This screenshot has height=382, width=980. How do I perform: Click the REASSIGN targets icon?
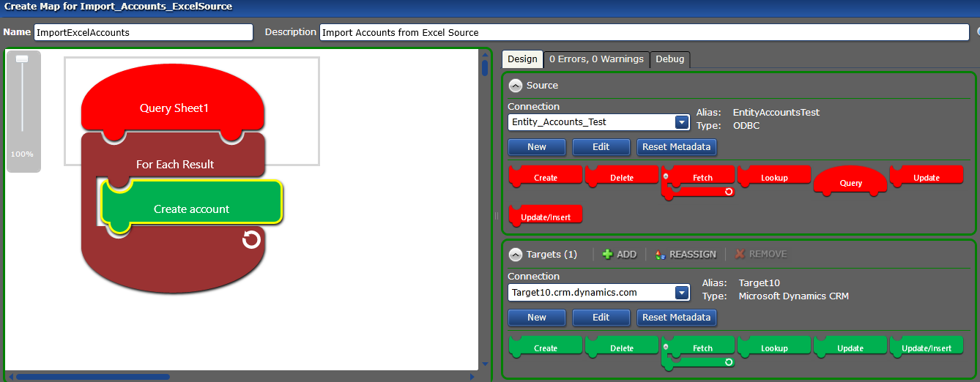(x=661, y=255)
